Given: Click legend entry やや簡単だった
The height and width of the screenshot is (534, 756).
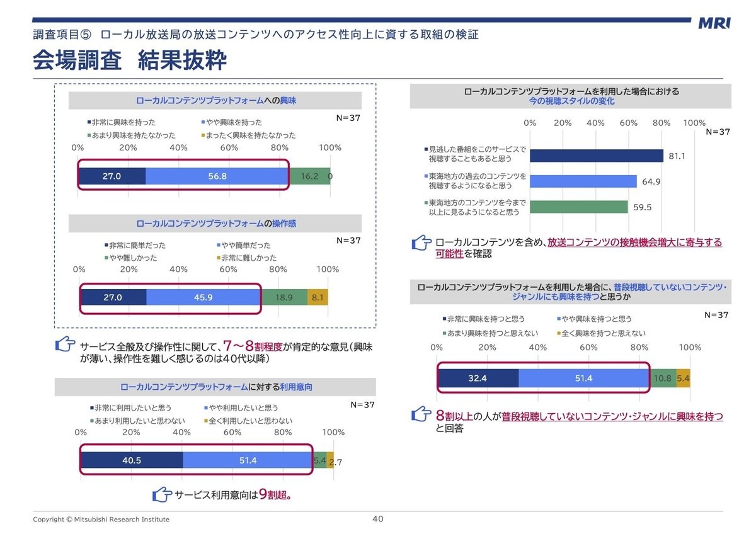Looking at the screenshot, I should pyautogui.click(x=243, y=245).
